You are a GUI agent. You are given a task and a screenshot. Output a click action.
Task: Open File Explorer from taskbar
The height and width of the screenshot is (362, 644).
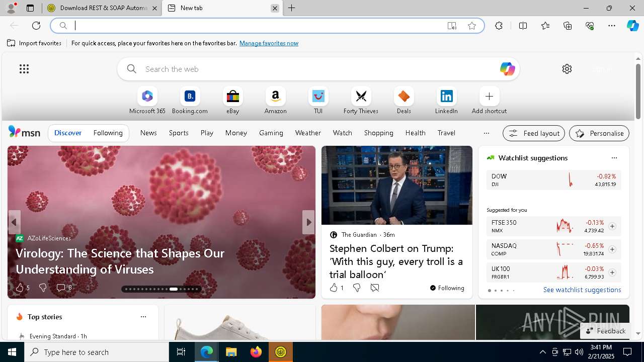(231, 352)
